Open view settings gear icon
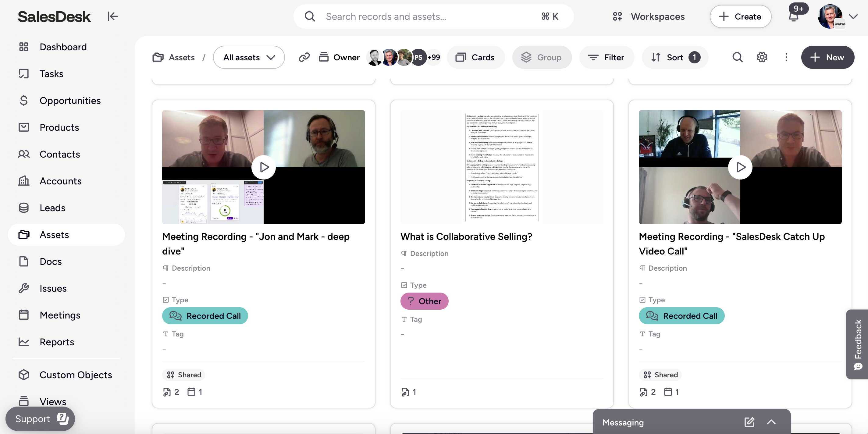 [762, 57]
